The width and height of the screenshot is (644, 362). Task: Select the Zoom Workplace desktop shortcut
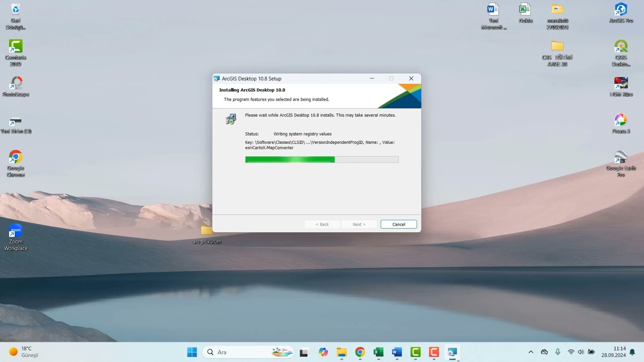pyautogui.click(x=16, y=237)
